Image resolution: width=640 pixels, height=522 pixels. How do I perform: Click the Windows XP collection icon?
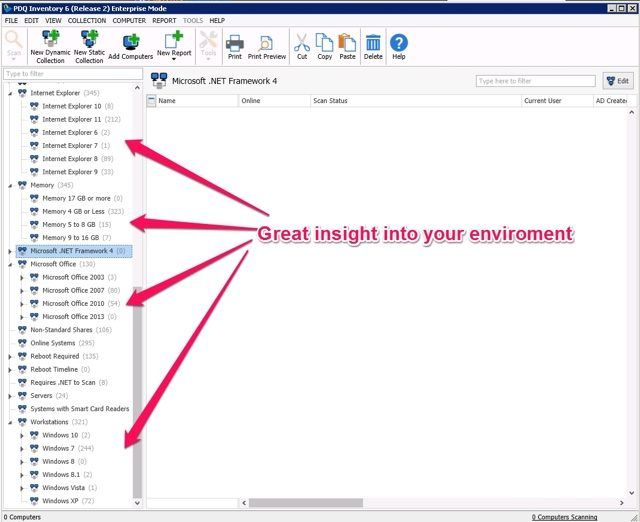[34, 501]
